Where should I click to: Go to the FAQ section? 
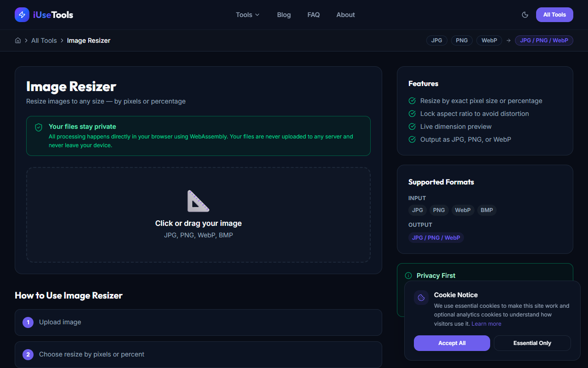click(313, 14)
